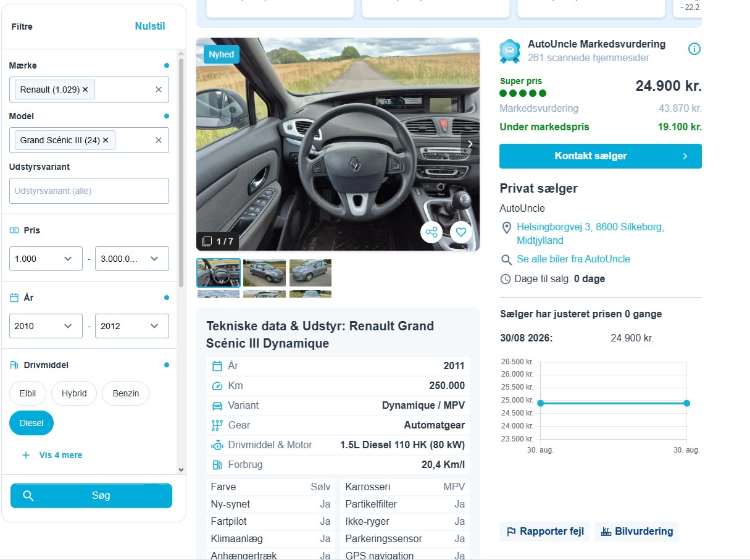The image size is (750, 560).
Task: Click magnifier icon beside Se alle biler
Action: point(506,259)
